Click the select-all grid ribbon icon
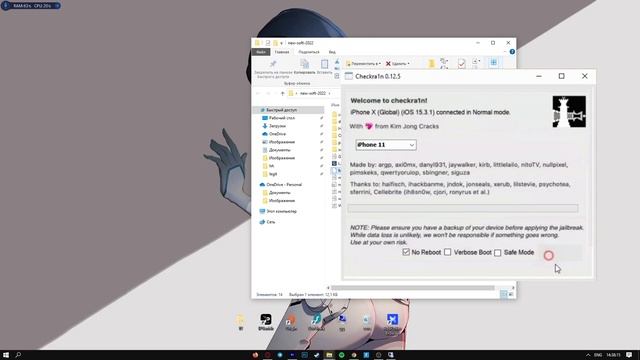This screenshot has width=640, height=360. pyautogui.click(x=493, y=62)
